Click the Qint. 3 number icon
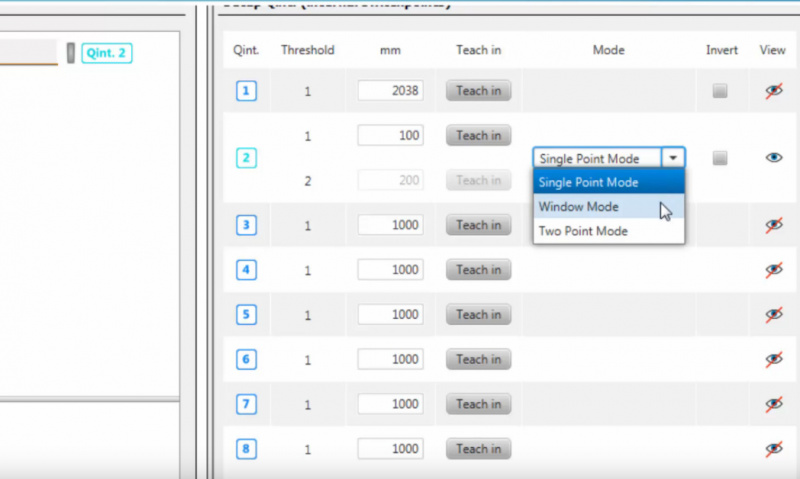 click(x=246, y=225)
